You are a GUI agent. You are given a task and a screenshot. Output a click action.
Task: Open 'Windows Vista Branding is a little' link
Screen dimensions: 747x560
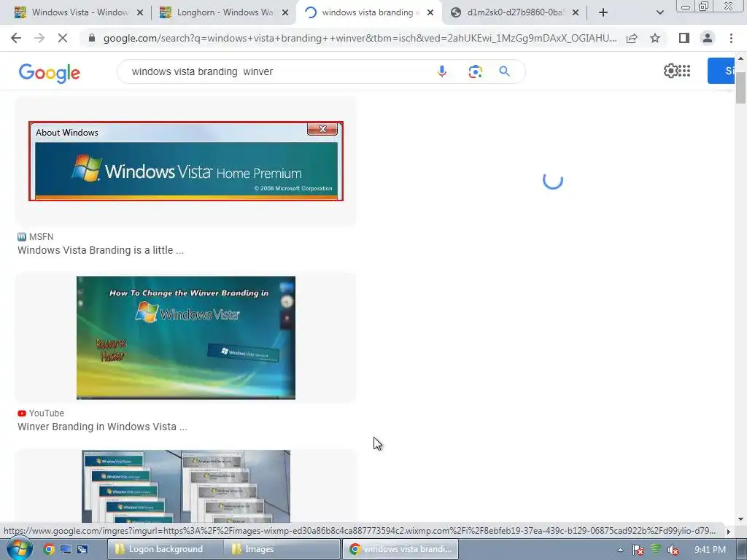pos(101,250)
